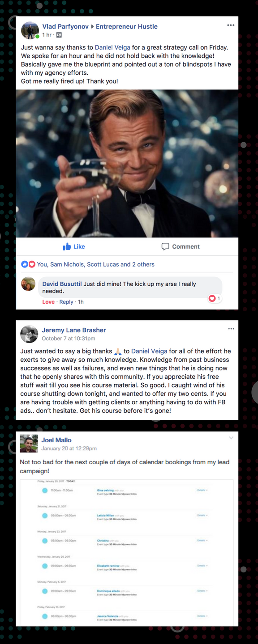Viewport: 258px width, 644px height.
Task: Click David Busuttil's avatar in the comment
Action: tap(28, 284)
